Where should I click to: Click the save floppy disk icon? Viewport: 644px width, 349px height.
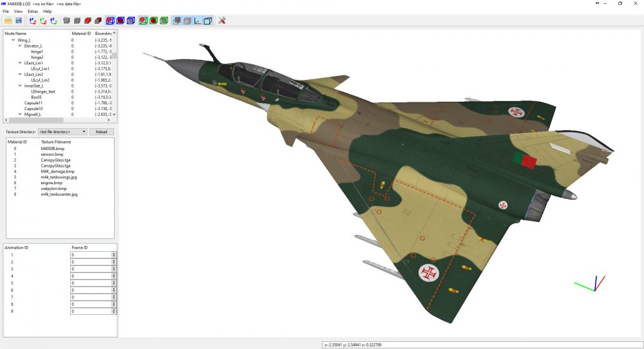19,21
